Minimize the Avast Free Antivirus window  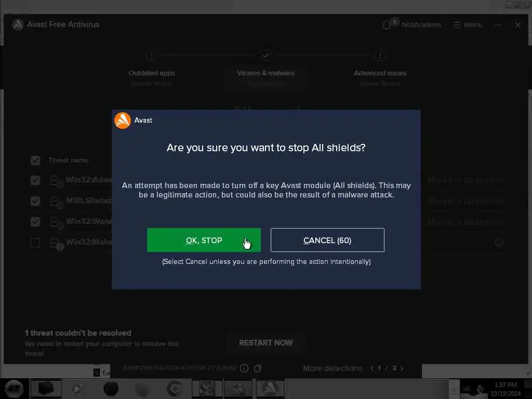tap(498, 25)
